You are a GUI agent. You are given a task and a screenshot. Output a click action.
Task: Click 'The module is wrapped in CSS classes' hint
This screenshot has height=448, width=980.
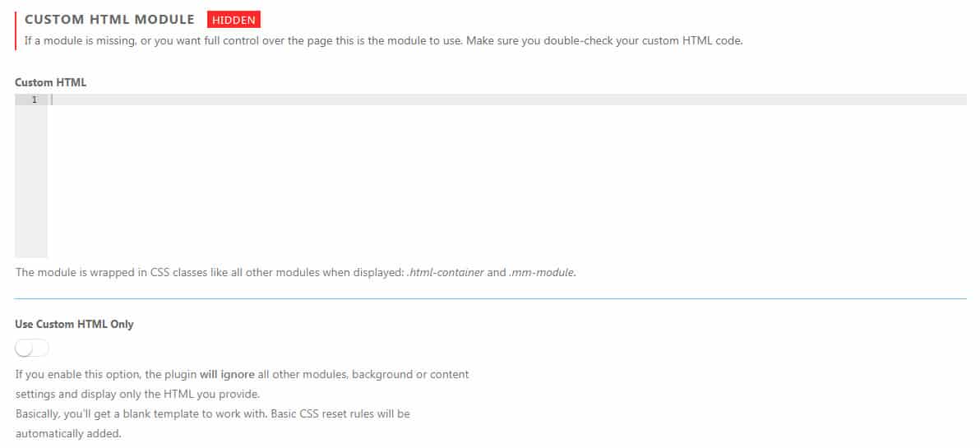pyautogui.click(x=295, y=273)
